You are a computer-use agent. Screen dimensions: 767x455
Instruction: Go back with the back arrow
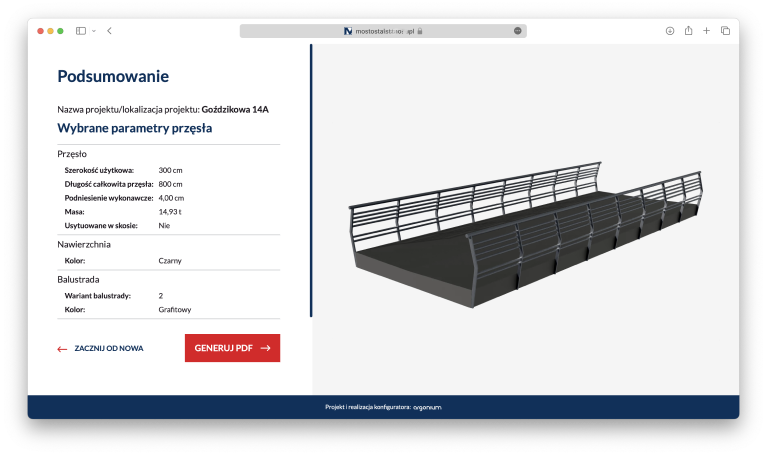pos(110,31)
